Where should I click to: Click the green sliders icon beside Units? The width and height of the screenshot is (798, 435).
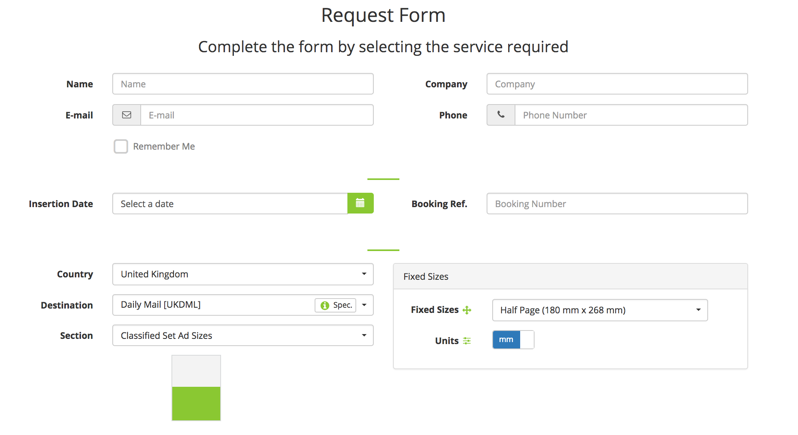point(467,341)
